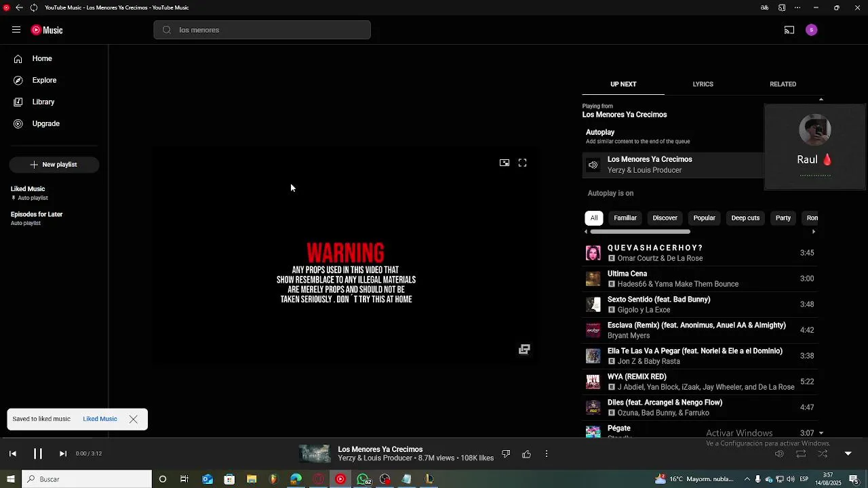
Task: Select the Party filter chip
Action: 783,218
